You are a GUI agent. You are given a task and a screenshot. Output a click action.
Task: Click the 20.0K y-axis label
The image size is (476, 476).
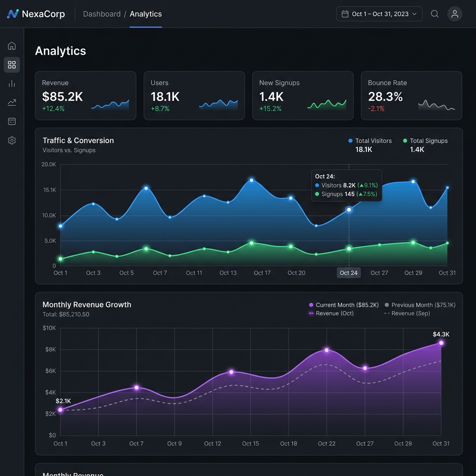click(49, 164)
